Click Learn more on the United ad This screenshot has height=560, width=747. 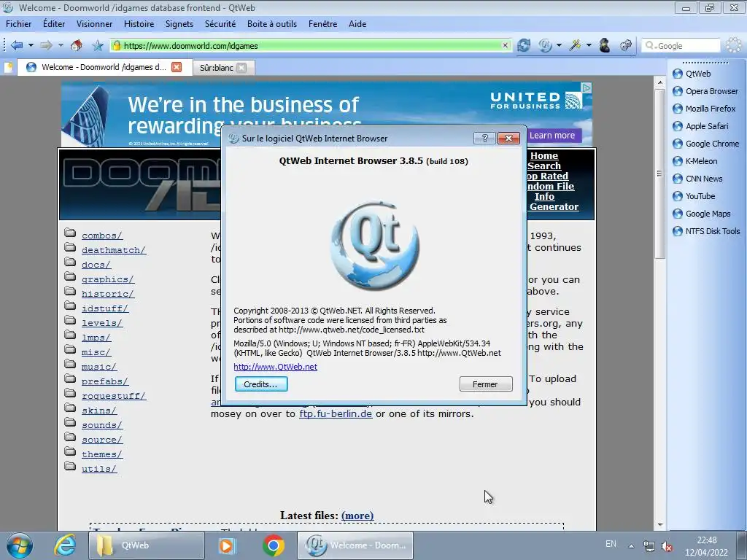tap(553, 135)
